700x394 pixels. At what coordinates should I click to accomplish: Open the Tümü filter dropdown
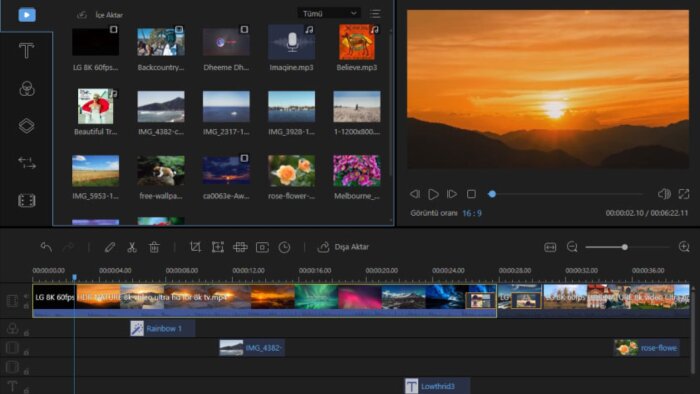click(x=329, y=13)
